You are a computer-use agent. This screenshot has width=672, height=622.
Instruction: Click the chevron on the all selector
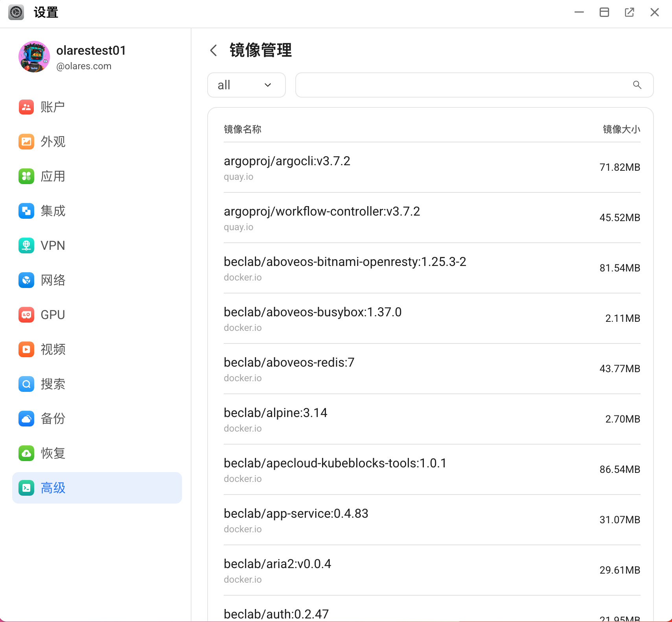tap(269, 85)
